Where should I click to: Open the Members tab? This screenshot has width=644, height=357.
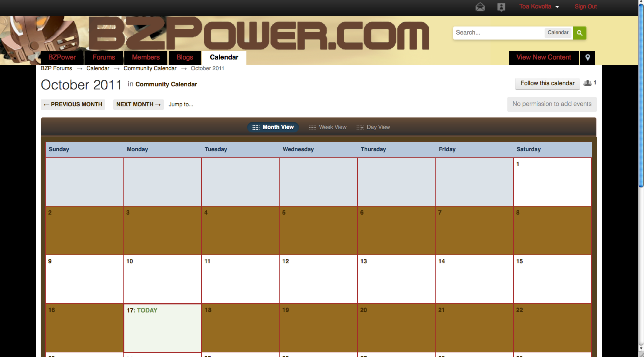pos(146,58)
